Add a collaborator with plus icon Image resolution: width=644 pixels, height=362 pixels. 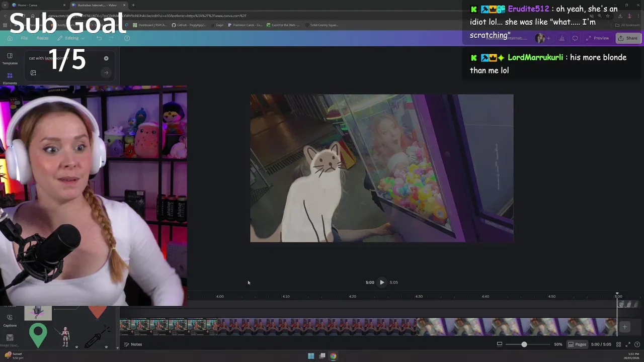coord(548,38)
